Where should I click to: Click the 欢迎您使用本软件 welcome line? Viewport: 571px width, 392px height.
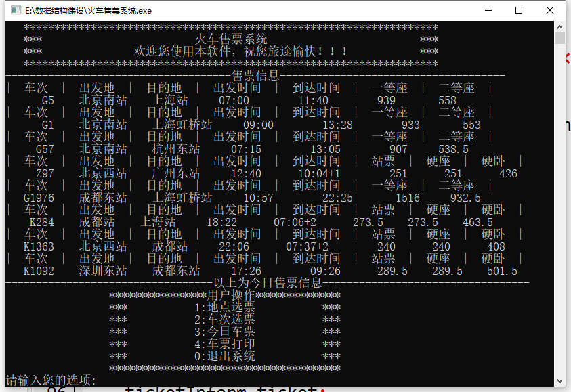tap(240, 51)
